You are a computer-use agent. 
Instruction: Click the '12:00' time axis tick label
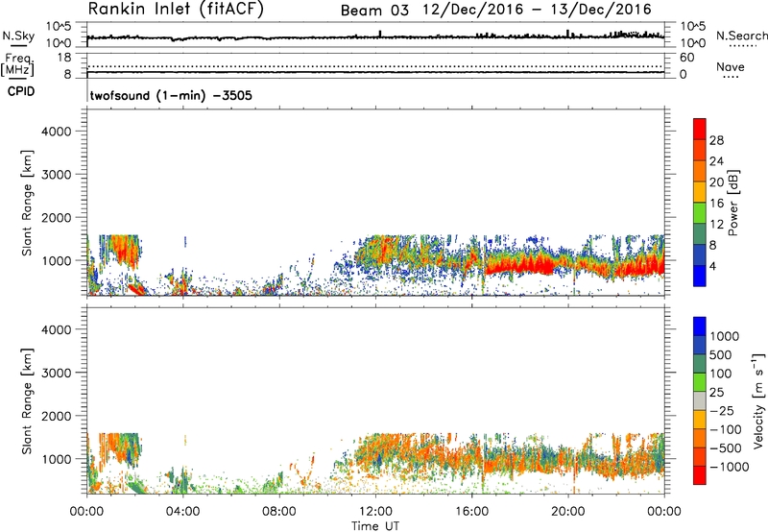(x=375, y=512)
